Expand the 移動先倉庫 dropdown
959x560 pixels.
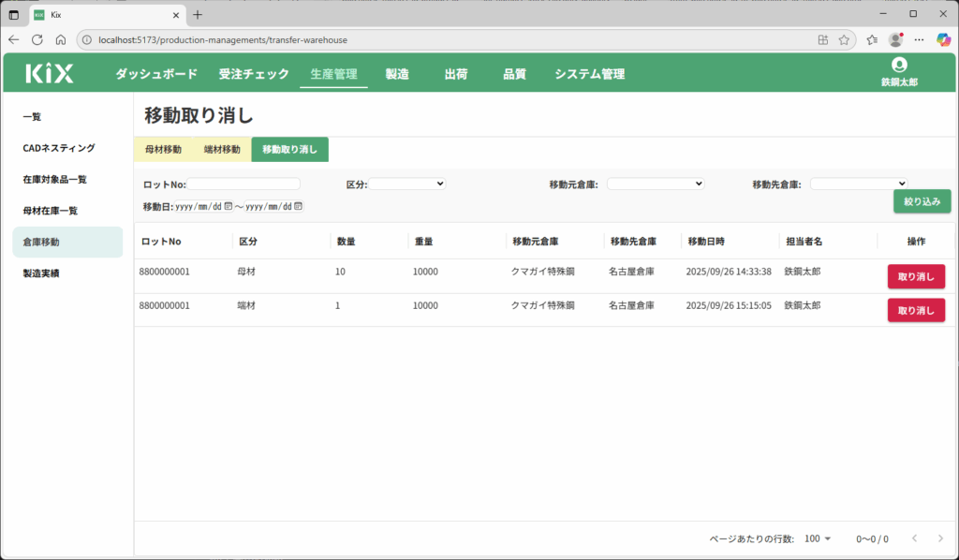(x=859, y=184)
